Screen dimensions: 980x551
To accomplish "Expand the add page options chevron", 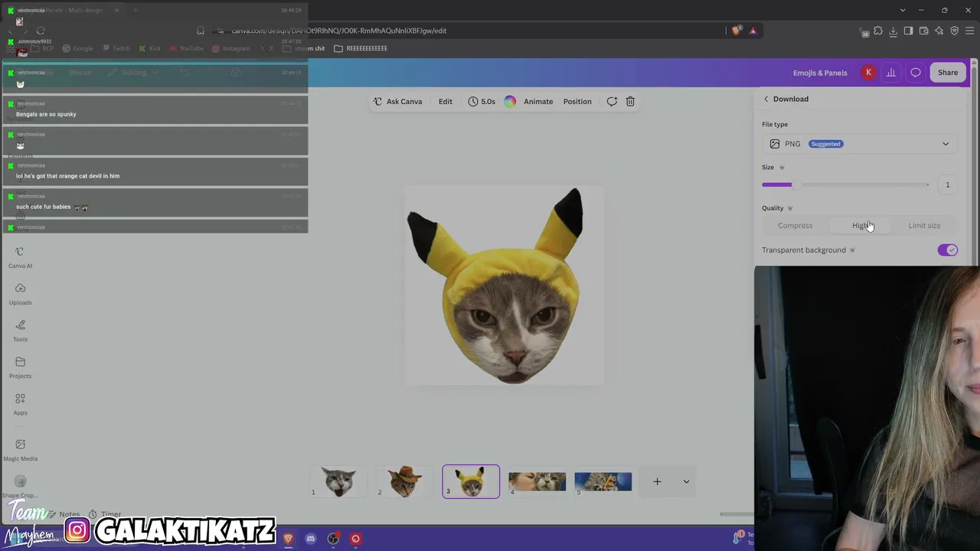I will 686,481.
